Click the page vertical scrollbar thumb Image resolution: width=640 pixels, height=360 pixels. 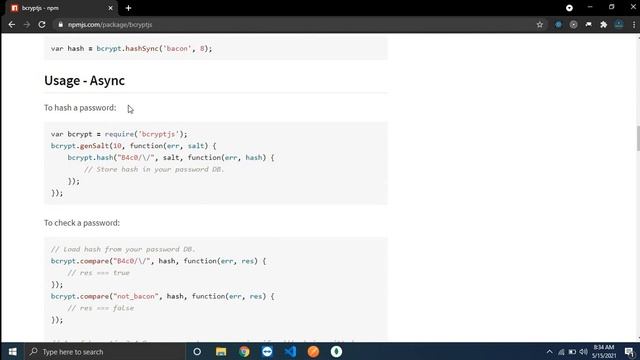(x=637, y=138)
